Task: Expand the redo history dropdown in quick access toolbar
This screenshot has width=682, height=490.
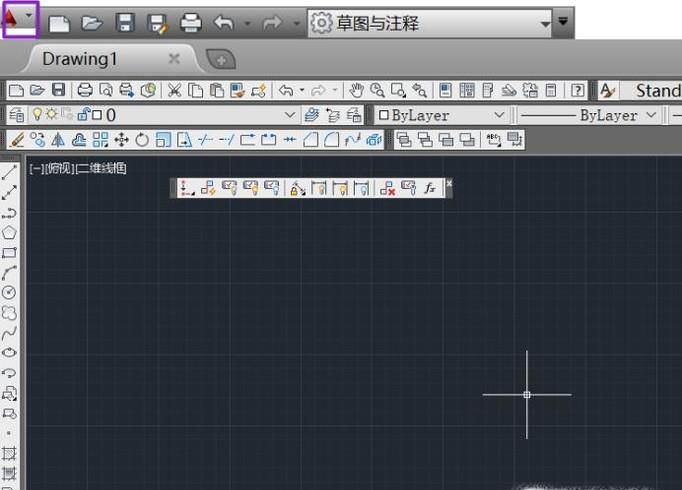Action: pos(297,23)
